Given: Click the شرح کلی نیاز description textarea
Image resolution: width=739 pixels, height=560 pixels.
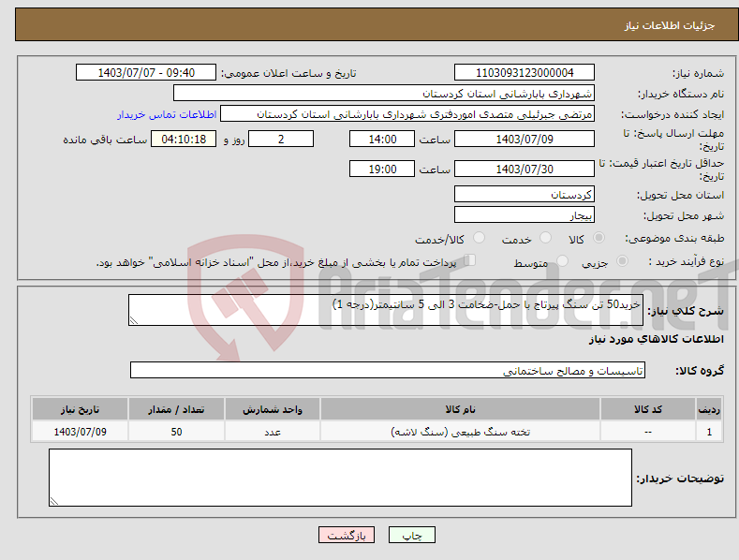Looking at the screenshot, I should [386, 310].
